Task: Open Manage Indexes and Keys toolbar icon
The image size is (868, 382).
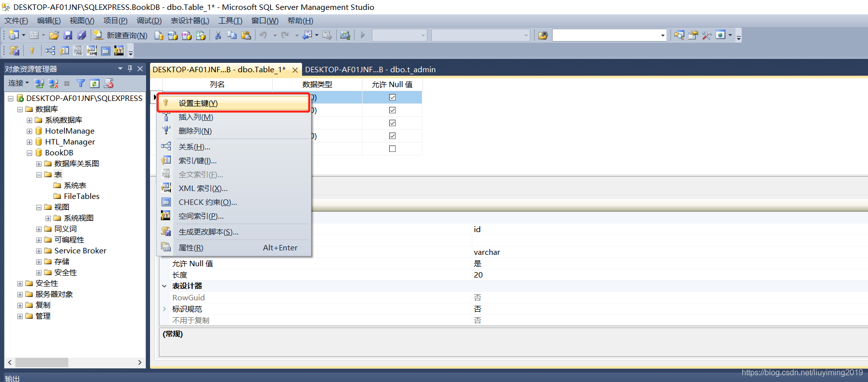Action: [x=64, y=50]
